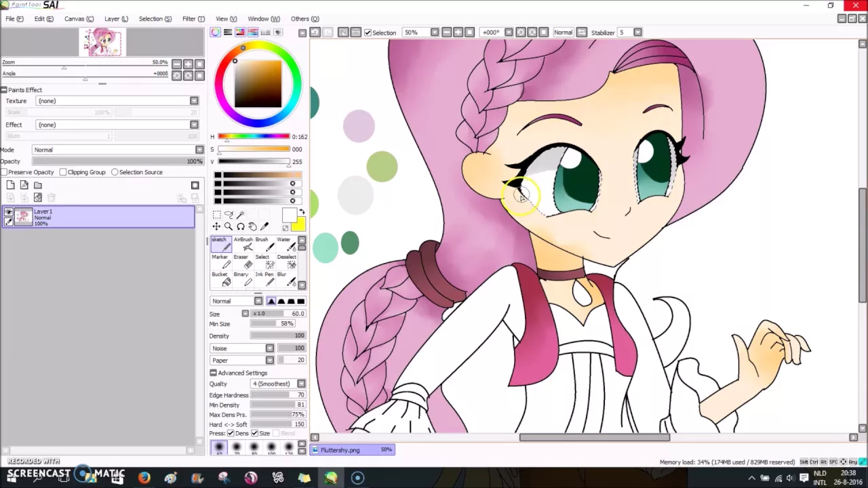Collapse the Advanced Settings section
The width and height of the screenshot is (868, 488).
(x=213, y=373)
